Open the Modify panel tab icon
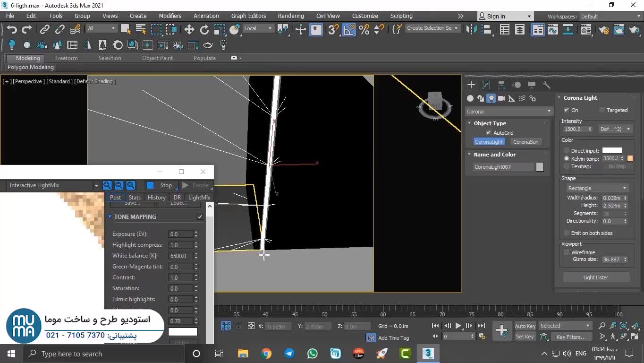Screen dimensions: 644x363 486,85
